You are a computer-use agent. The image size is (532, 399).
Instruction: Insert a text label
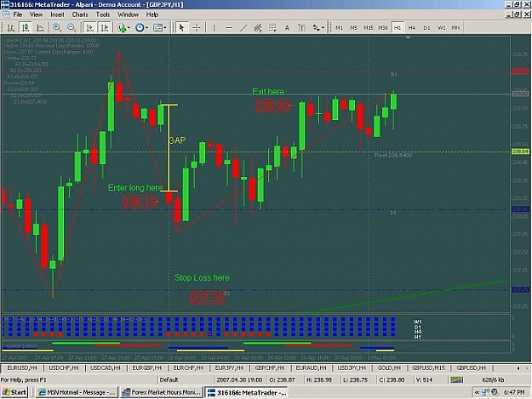pyautogui.click(x=301, y=28)
